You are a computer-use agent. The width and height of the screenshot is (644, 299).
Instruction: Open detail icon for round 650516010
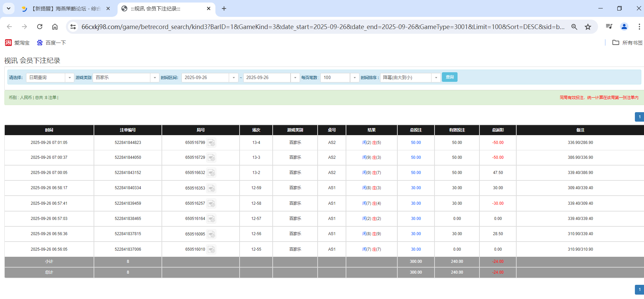click(211, 250)
